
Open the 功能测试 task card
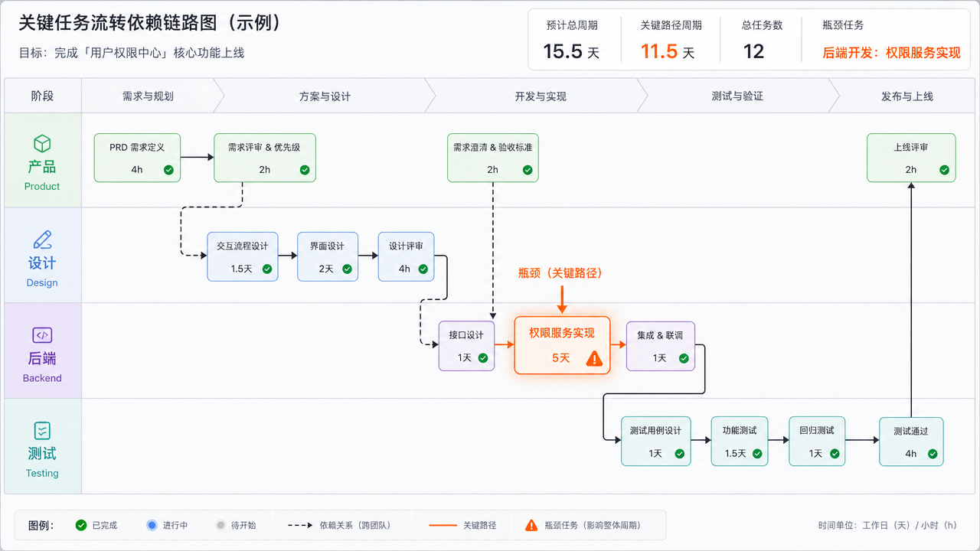(x=740, y=442)
